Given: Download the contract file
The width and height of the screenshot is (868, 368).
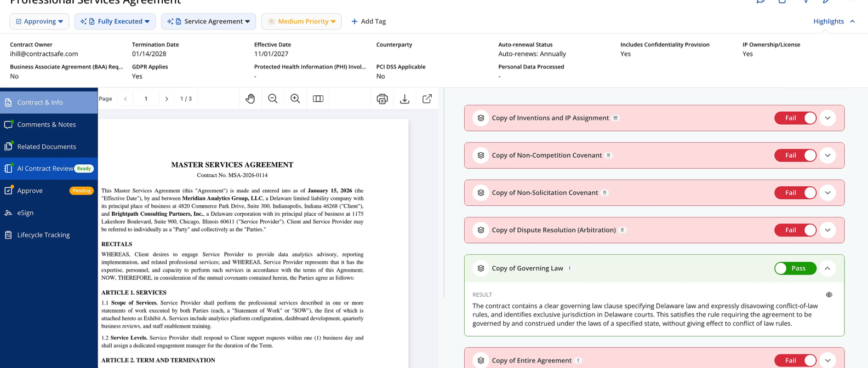Looking at the screenshot, I should coord(405,99).
